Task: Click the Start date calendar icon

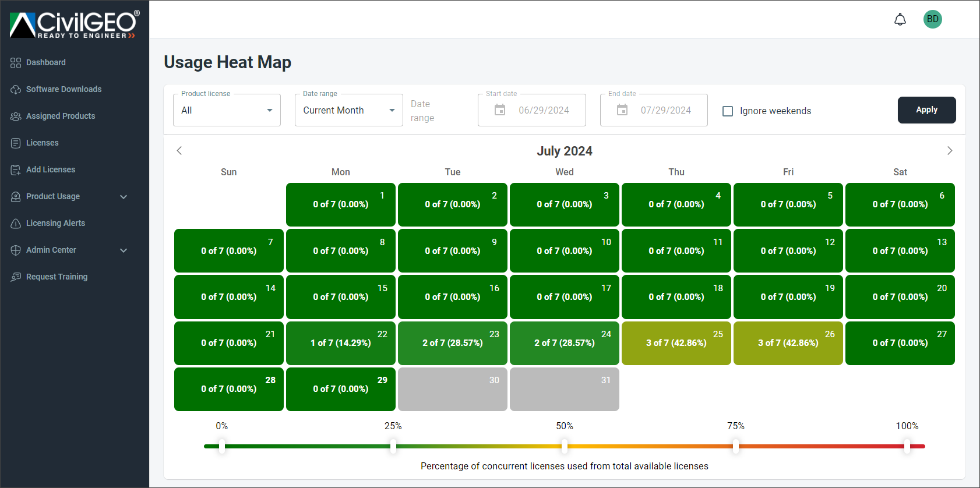Action: point(500,109)
